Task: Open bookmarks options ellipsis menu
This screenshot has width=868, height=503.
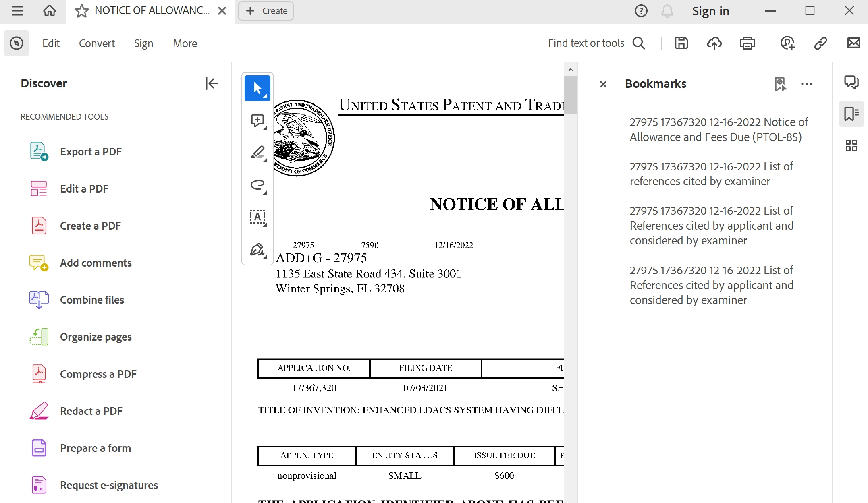Action: (806, 84)
